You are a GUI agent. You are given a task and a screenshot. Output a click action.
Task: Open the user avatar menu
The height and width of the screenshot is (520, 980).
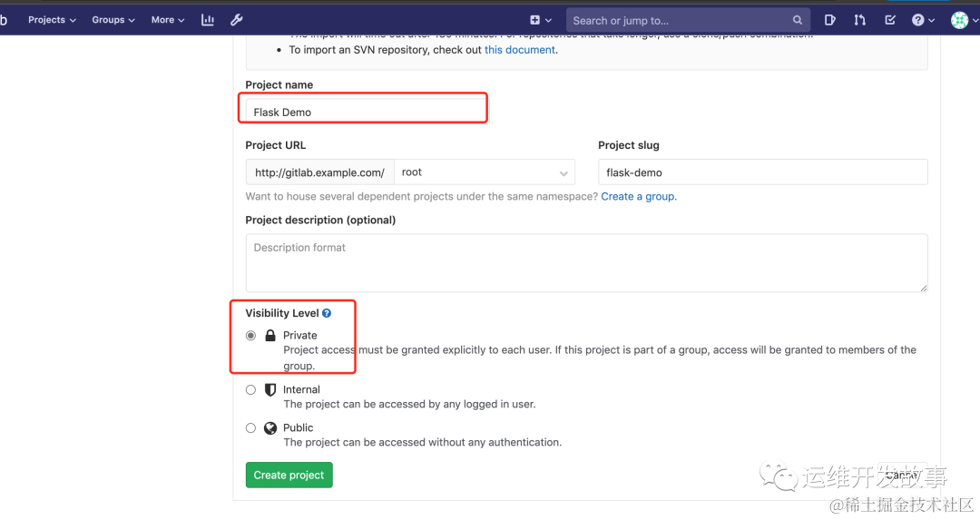[x=964, y=20]
